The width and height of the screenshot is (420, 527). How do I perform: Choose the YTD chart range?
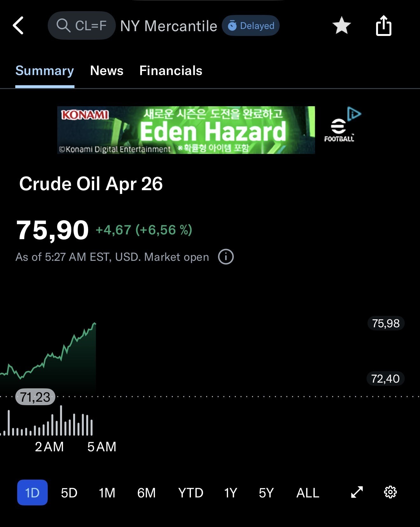(x=191, y=493)
